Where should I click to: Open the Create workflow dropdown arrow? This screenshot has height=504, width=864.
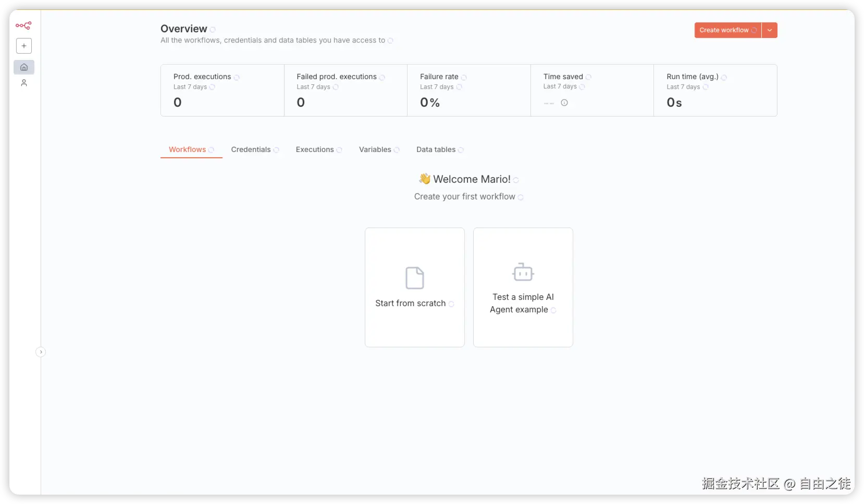770,30
